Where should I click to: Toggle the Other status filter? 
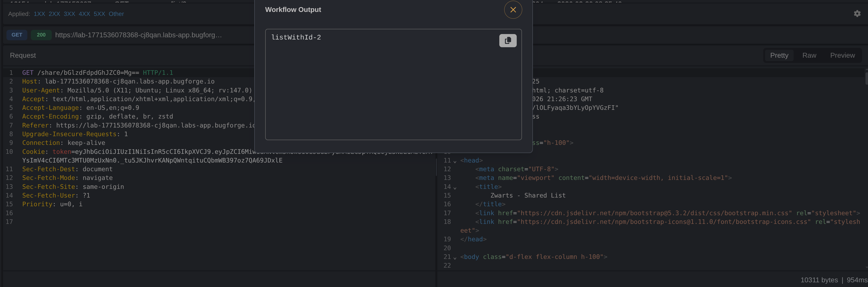click(x=116, y=14)
